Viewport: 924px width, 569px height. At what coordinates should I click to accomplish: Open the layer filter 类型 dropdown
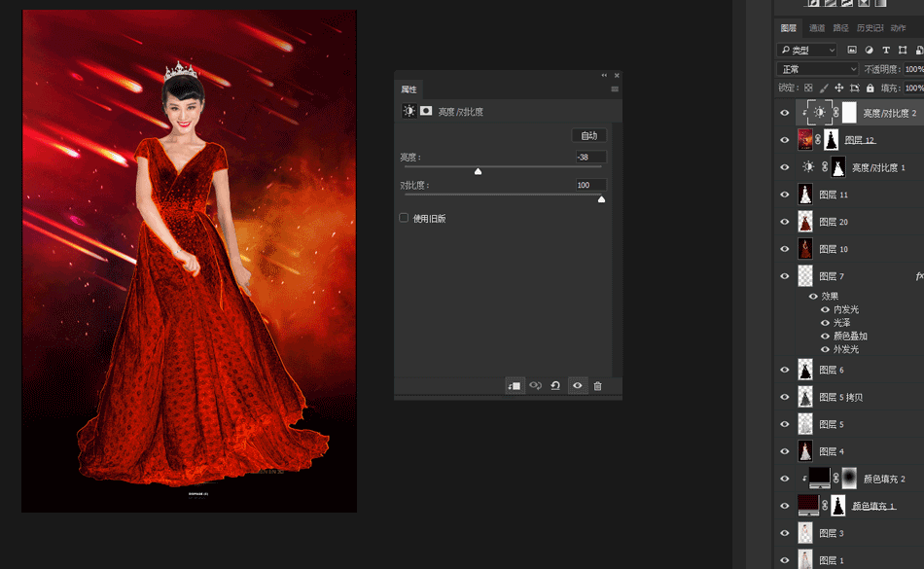point(807,50)
